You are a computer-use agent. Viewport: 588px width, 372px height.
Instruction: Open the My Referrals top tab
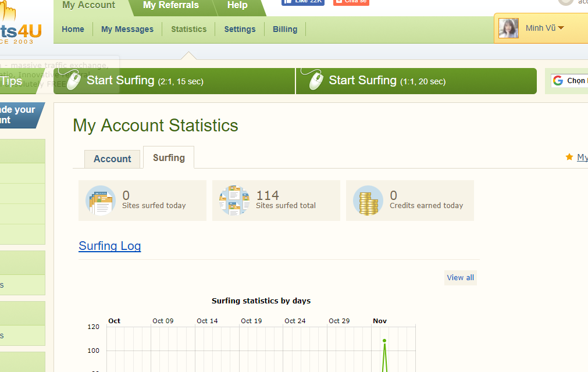(171, 6)
